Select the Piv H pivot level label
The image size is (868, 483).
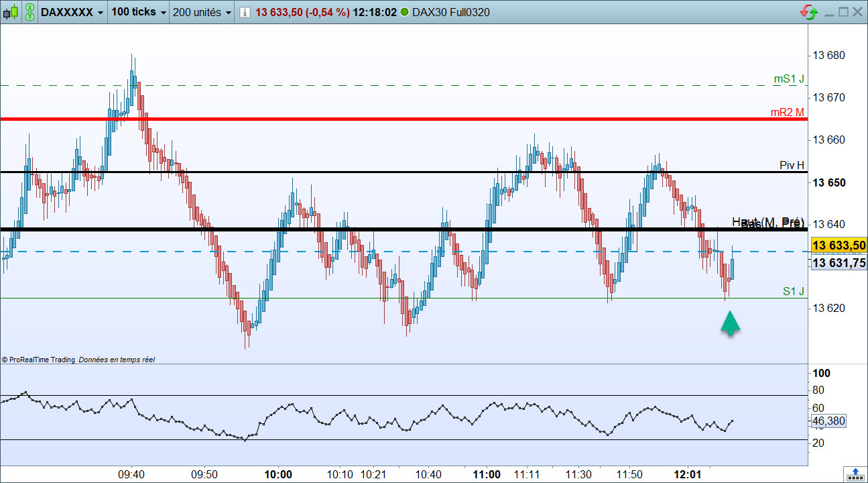(x=792, y=165)
